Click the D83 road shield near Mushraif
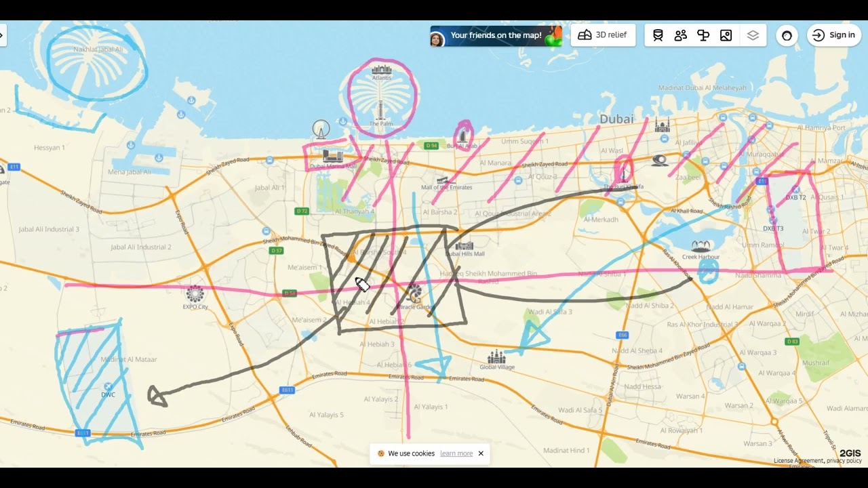Screen dimensions: 868x488 pyautogui.click(x=791, y=342)
